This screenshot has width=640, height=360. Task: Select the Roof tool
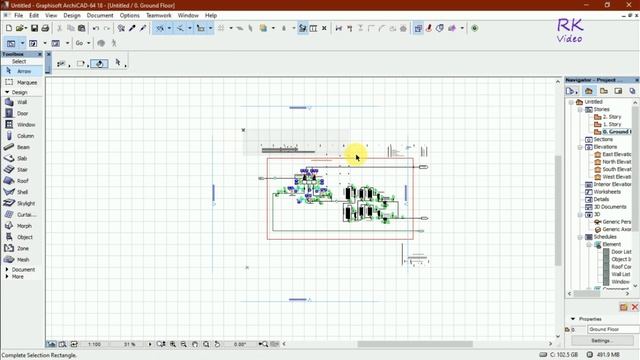point(22,180)
